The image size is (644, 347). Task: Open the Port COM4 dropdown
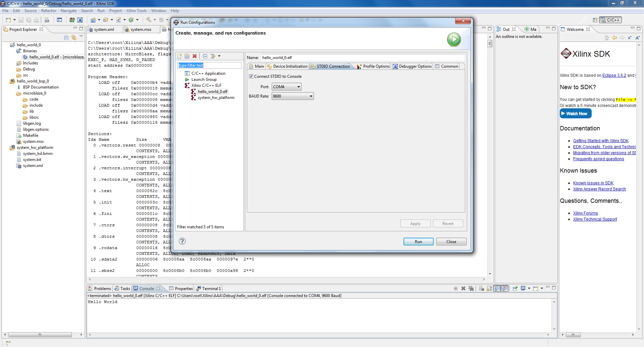(x=286, y=87)
